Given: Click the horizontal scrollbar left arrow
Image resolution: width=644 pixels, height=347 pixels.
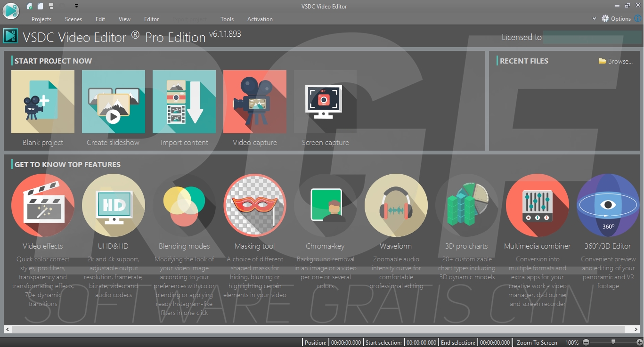Looking at the screenshot, I should [x=8, y=330].
